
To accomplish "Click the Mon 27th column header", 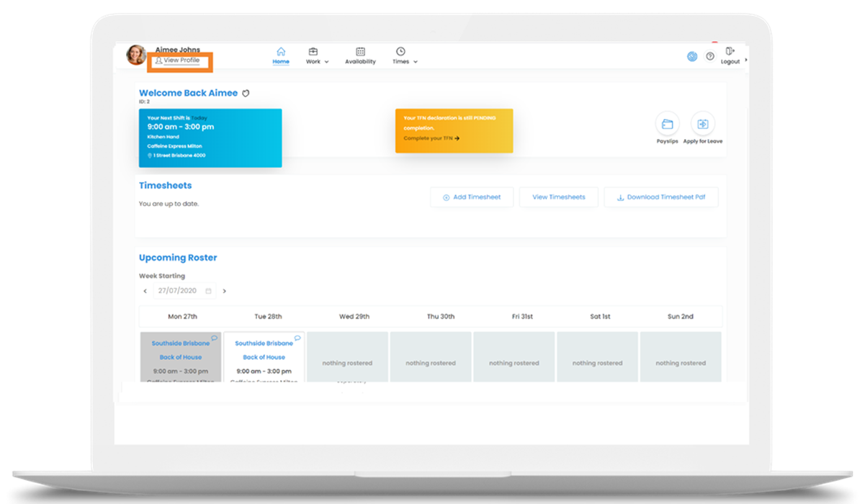I will 183,317.
